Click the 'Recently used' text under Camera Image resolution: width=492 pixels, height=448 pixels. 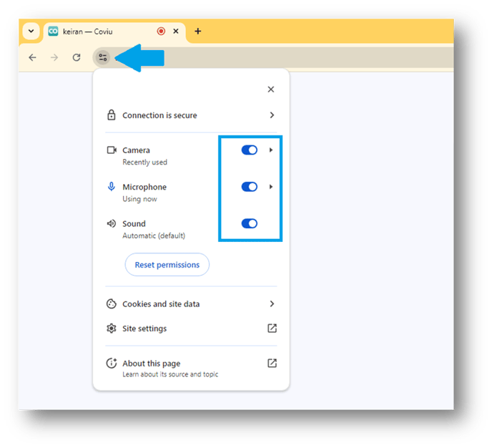tap(144, 162)
